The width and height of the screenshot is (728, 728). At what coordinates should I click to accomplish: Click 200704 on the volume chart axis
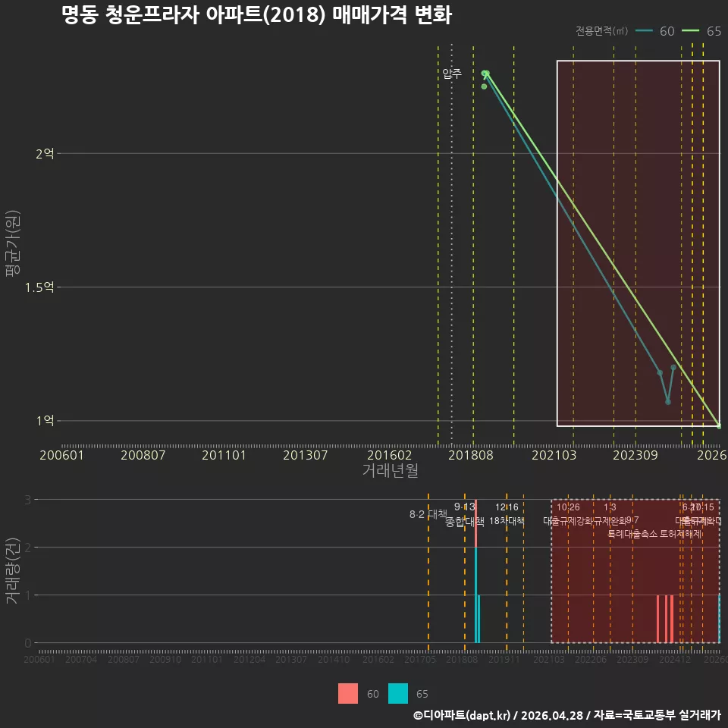81,659
